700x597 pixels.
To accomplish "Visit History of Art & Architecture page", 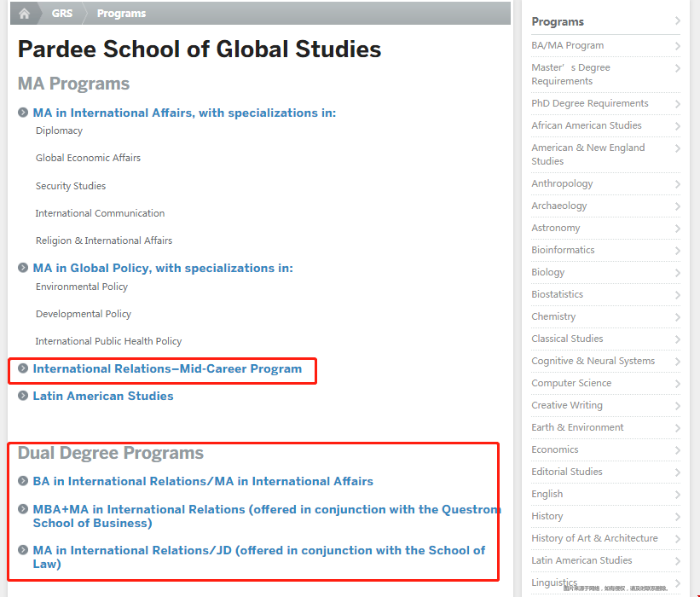I will click(594, 538).
